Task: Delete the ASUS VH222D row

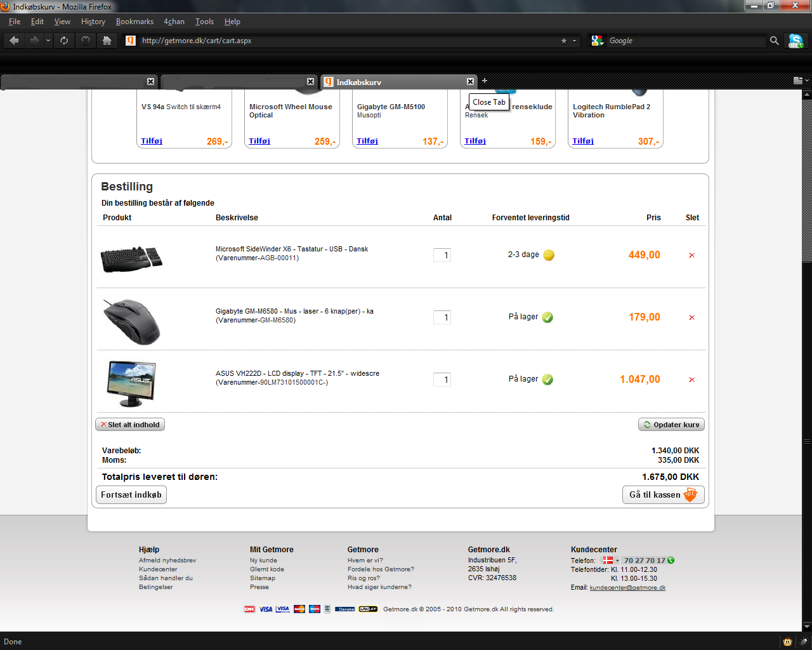Action: 691,380
